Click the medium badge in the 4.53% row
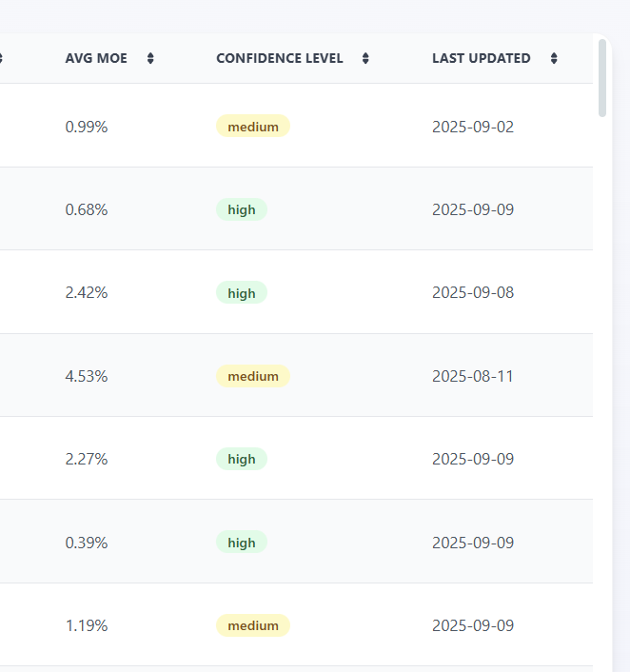Viewport: 630px width, 672px height. click(253, 376)
